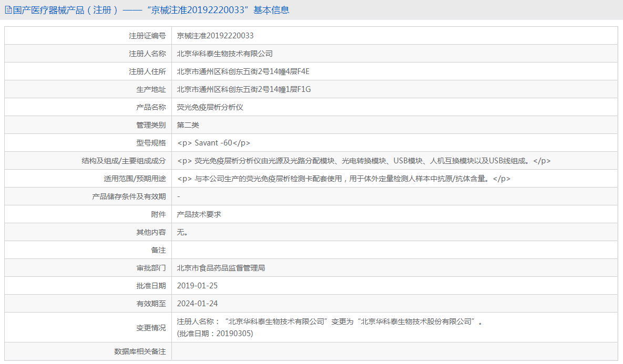The image size is (623, 364).
Task: Select registration number value 京械注准20192220033 in table
Action: point(215,36)
